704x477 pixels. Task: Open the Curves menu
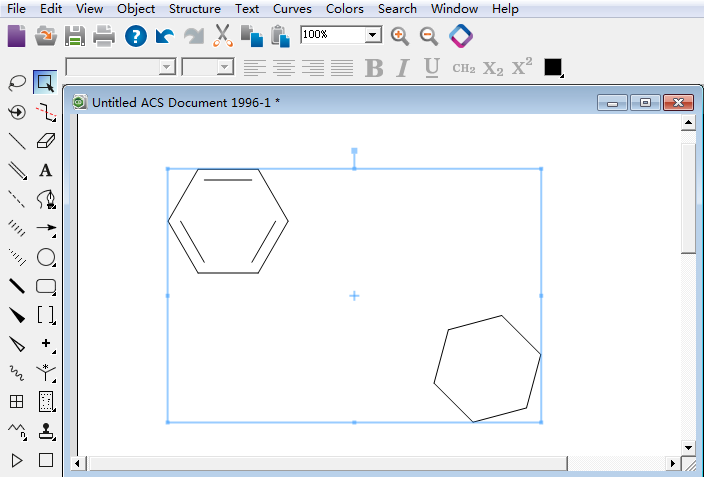[292, 9]
